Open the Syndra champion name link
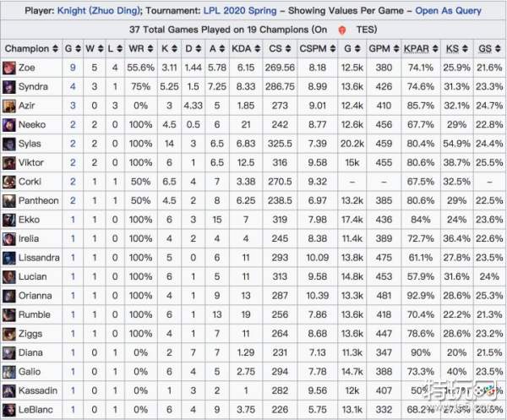Screen dimensions: 507x420 click(x=33, y=87)
